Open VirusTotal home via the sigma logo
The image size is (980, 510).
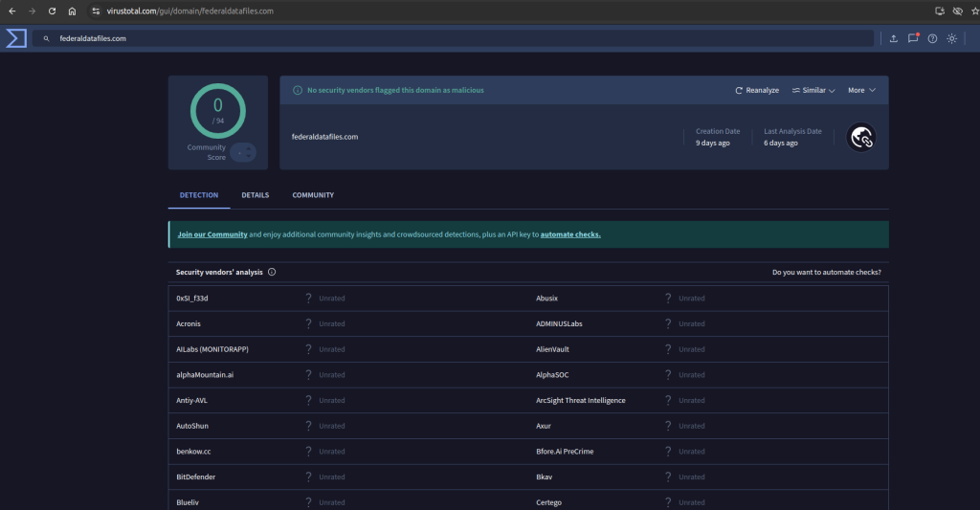[16, 38]
